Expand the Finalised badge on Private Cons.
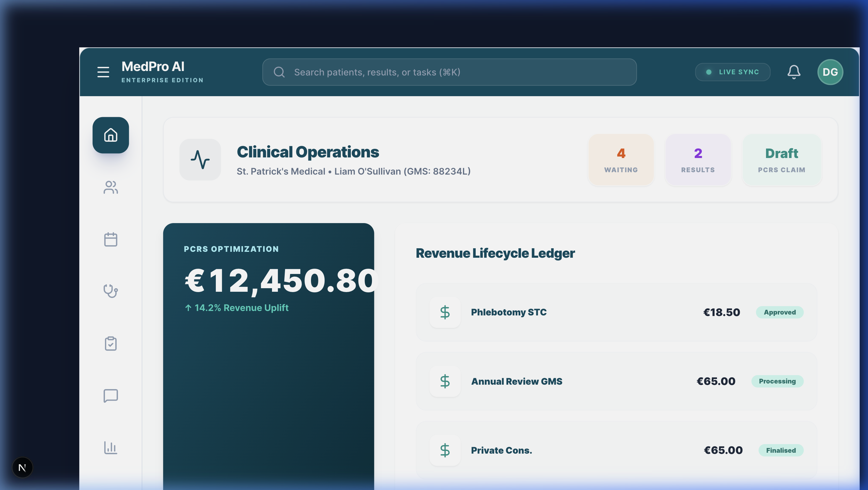 [x=781, y=450]
